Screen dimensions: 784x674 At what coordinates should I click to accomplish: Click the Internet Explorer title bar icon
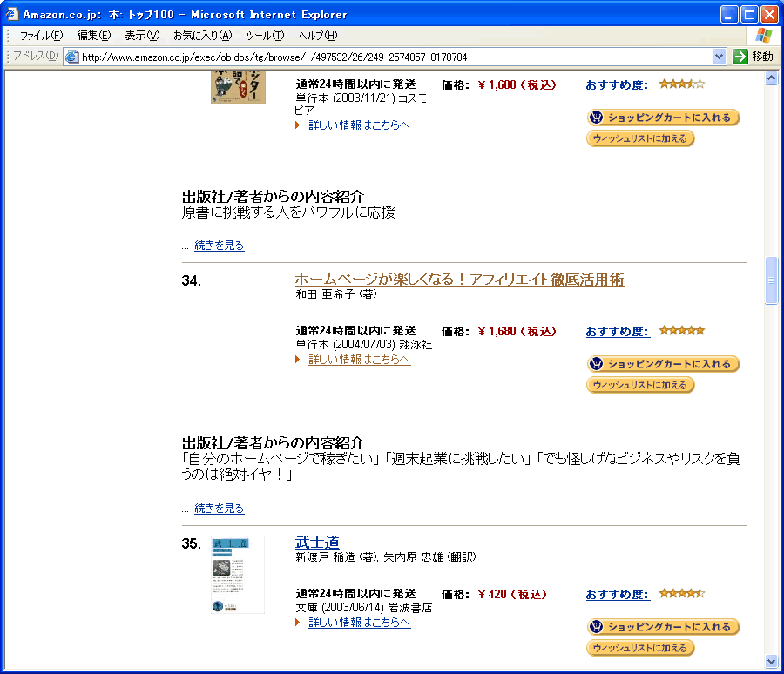[12, 14]
